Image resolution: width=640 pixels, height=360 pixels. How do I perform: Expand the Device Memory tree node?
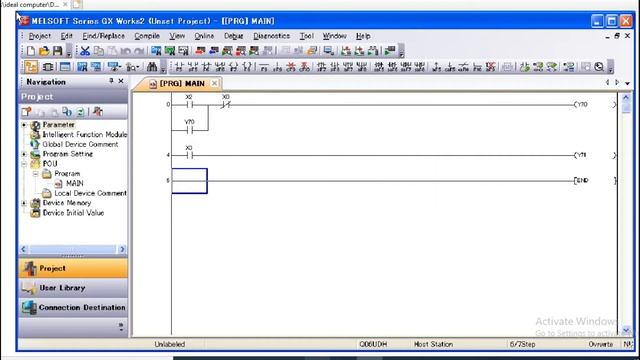pyautogui.click(x=24, y=203)
